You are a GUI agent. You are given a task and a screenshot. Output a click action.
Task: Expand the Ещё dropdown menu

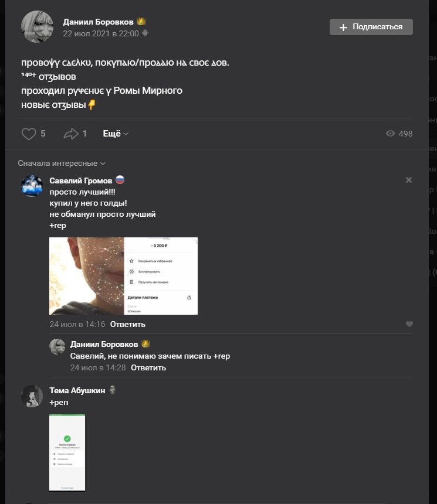pyautogui.click(x=116, y=134)
